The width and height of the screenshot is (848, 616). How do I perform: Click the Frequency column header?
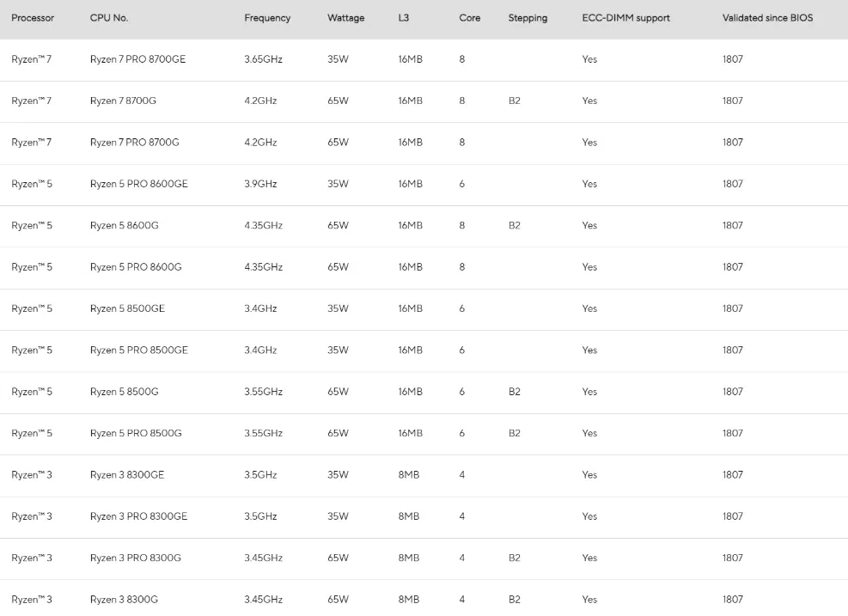tap(267, 18)
